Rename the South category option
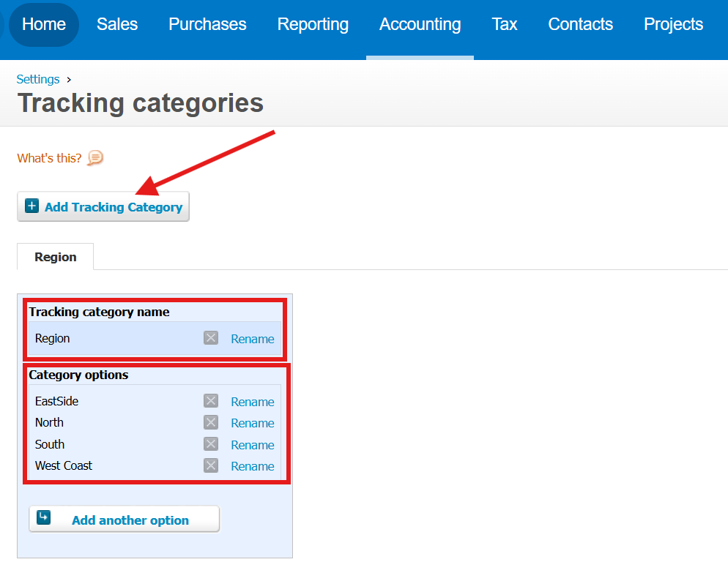Screen dimensions: 728x573 click(x=252, y=444)
